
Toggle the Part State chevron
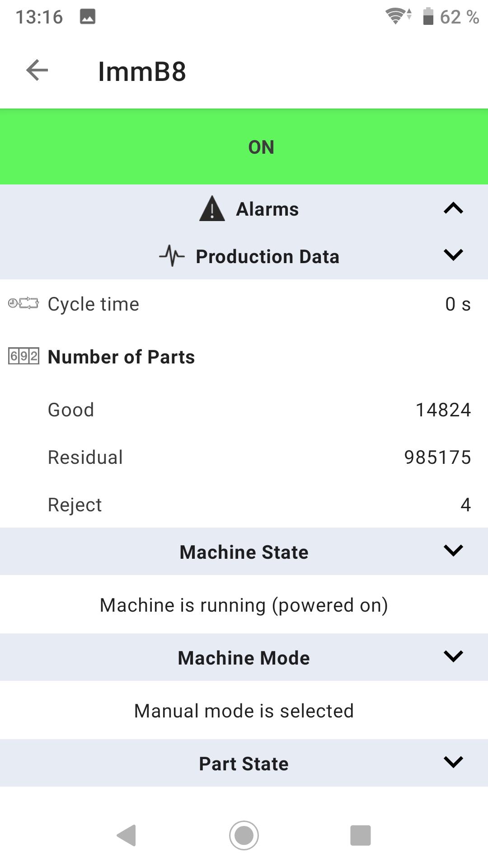tap(453, 762)
